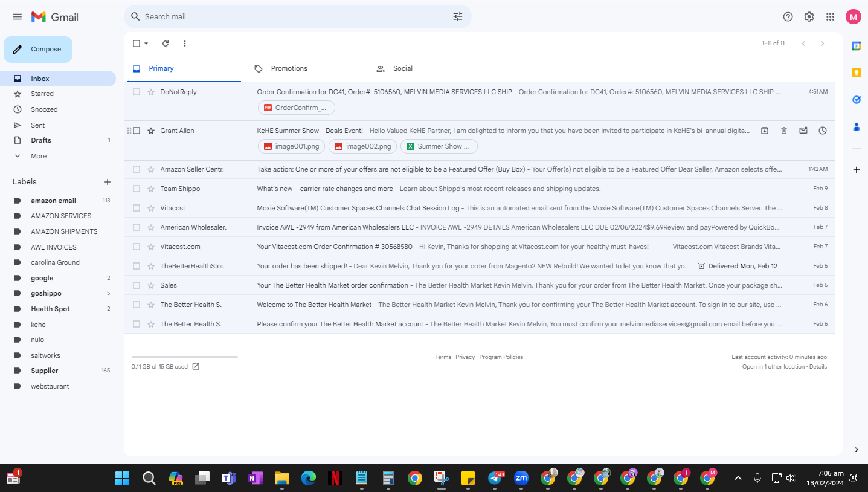The height and width of the screenshot is (492, 868).
Task: Launch Netflix from the taskbar
Action: pyautogui.click(x=335, y=478)
